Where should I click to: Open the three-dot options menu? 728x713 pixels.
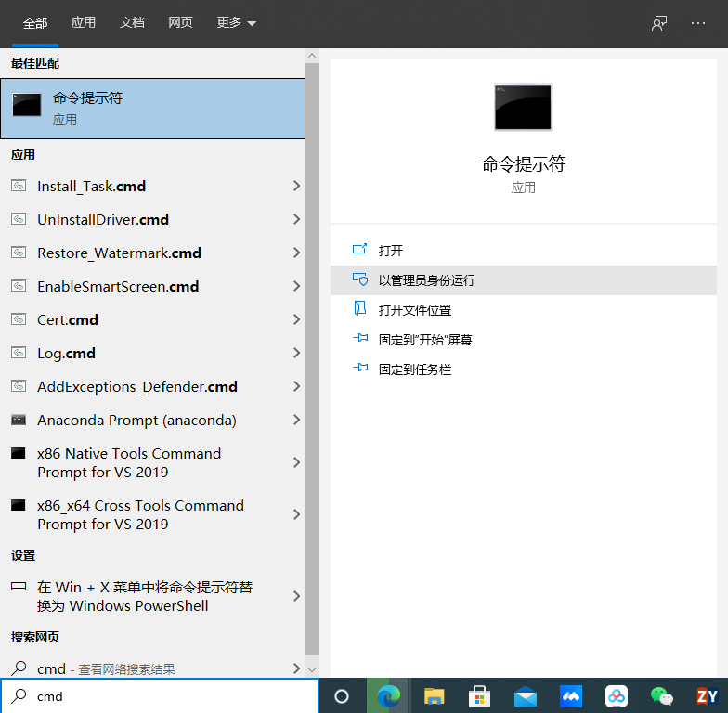point(698,23)
